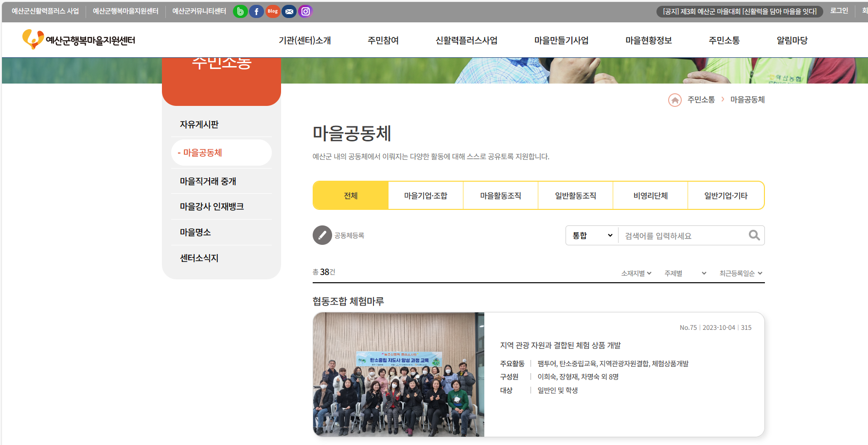Click the 예산군커뮤니티센터 top link
This screenshot has height=445, width=868.
coord(199,11)
